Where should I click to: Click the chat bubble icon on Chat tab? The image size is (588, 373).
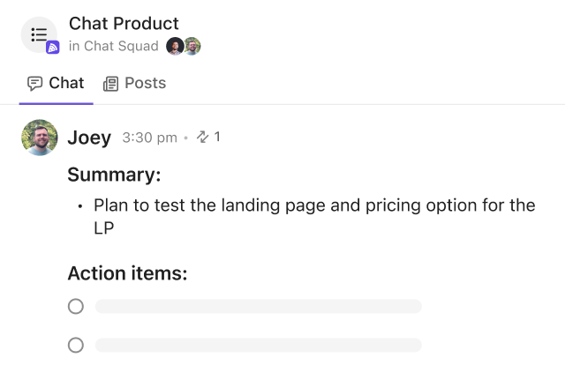coord(35,84)
